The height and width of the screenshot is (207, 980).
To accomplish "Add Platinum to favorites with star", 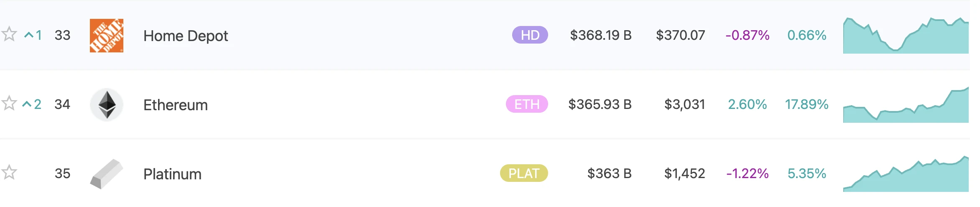I will pyautogui.click(x=9, y=173).
